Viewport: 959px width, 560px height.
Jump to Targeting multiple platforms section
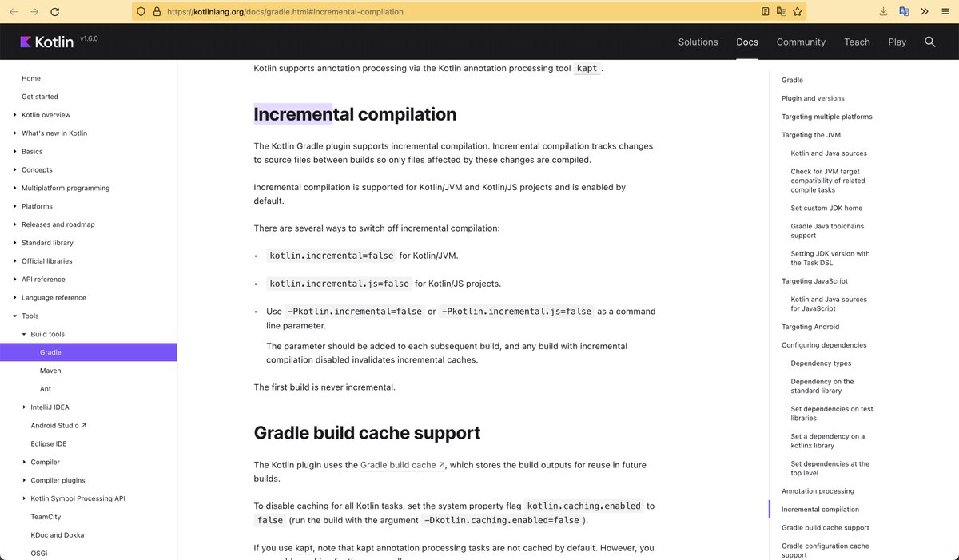(827, 117)
